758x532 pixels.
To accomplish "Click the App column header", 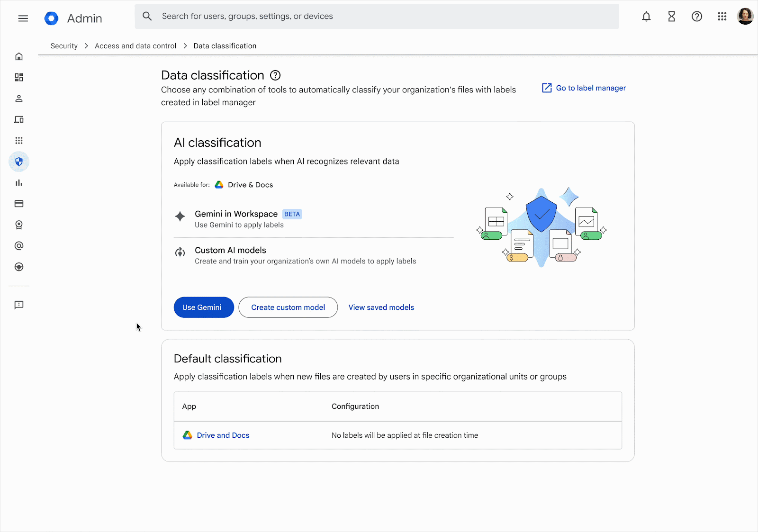I will pos(189,406).
